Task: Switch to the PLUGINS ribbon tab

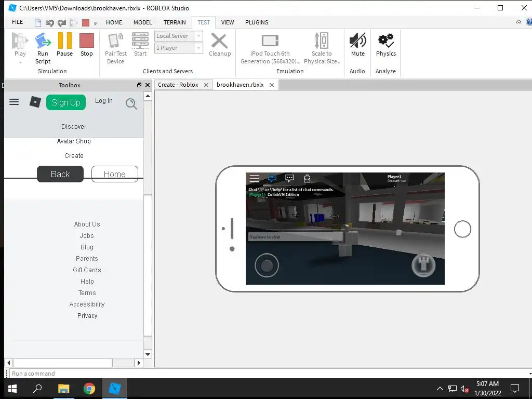Action: tap(257, 22)
